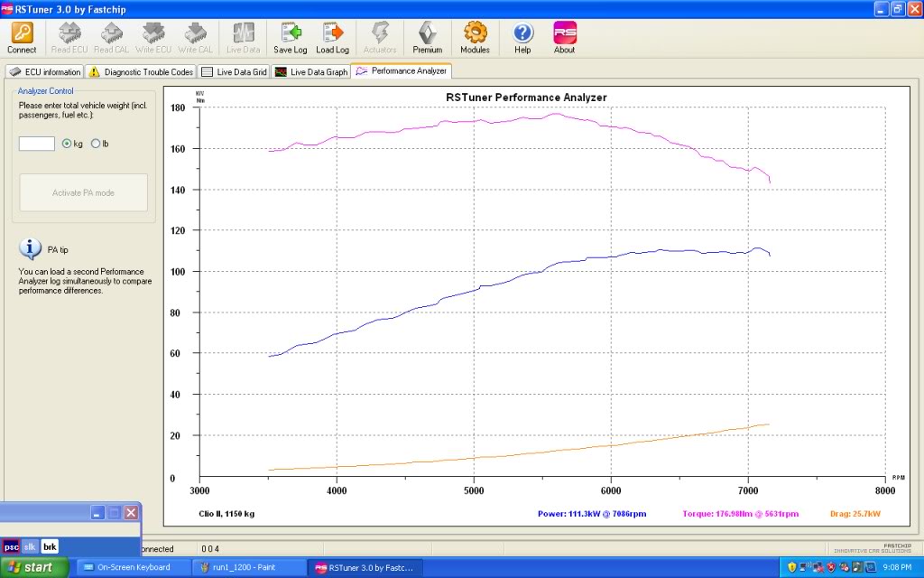This screenshot has width=924, height=578.
Task: Click the RSTuner Performance Analyzer chart title
Action: 526,98
